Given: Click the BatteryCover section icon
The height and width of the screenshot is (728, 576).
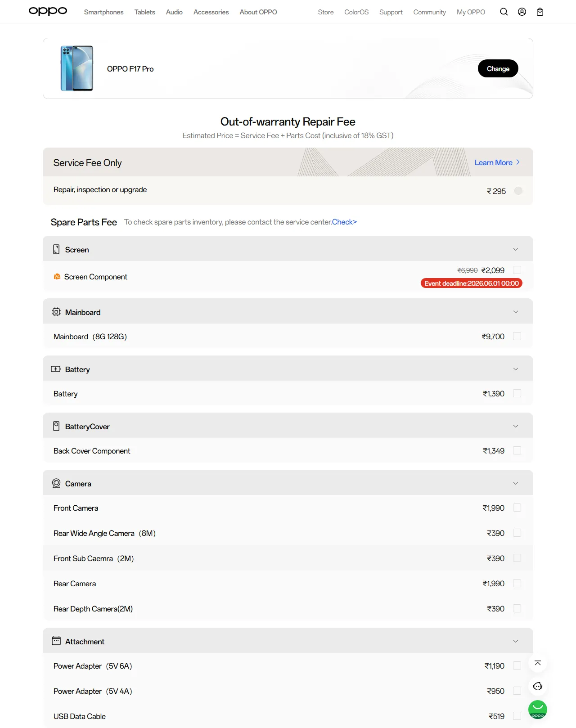Looking at the screenshot, I should coord(56,426).
